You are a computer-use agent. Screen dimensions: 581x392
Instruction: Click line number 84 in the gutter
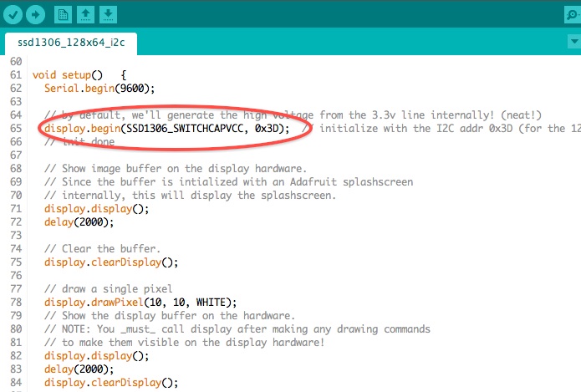coord(16,382)
